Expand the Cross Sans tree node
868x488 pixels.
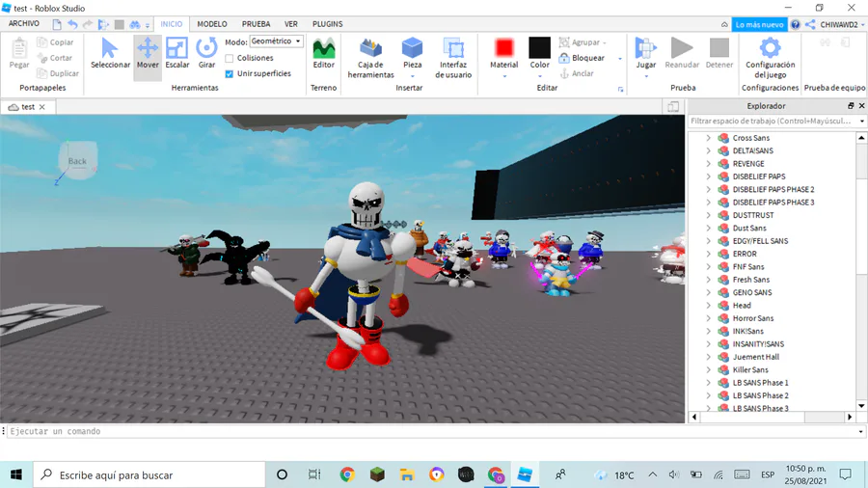708,138
